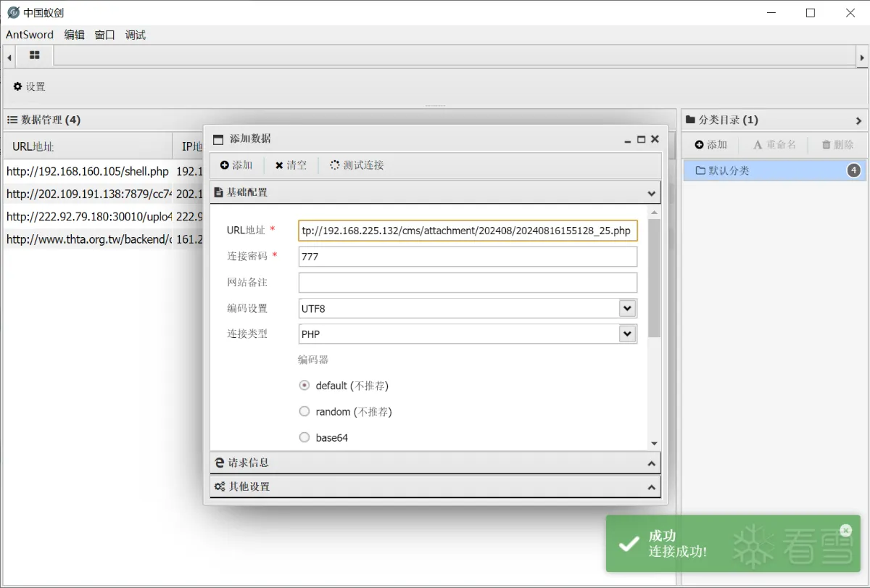Click the 中国蚁剑 app icon in title bar

(13, 12)
